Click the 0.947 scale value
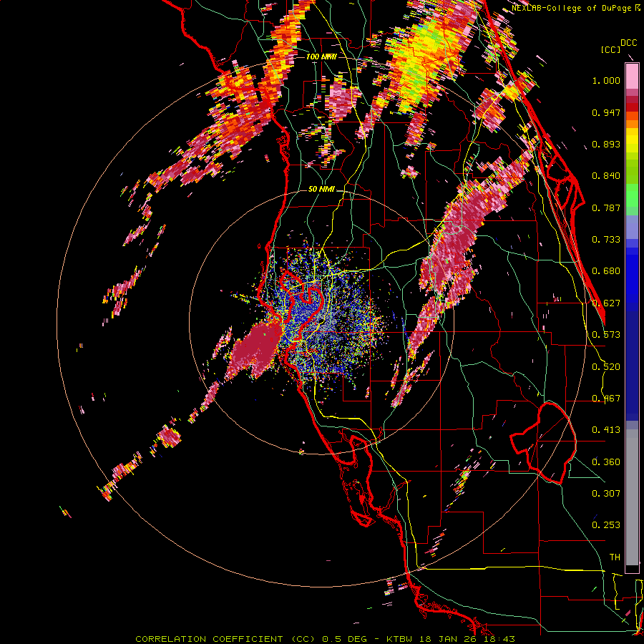The height and width of the screenshot is (644, 644). coord(606,112)
